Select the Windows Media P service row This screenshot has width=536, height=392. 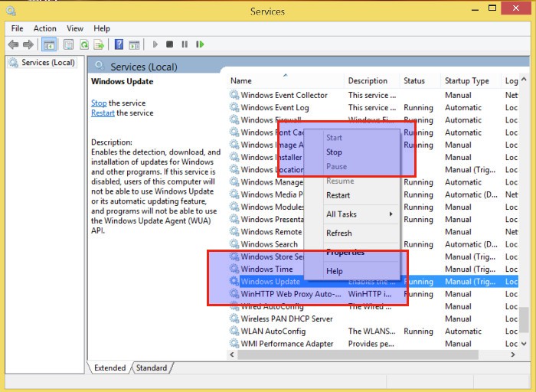coord(374,194)
